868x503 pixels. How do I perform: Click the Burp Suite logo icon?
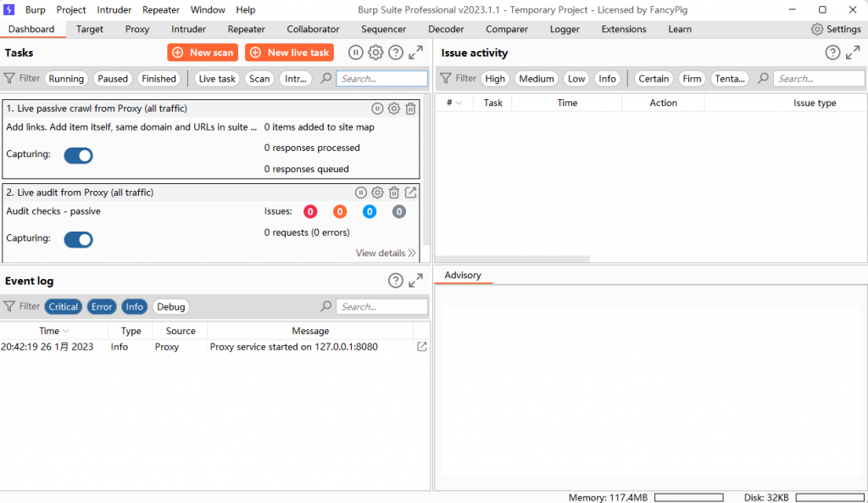(x=8, y=9)
